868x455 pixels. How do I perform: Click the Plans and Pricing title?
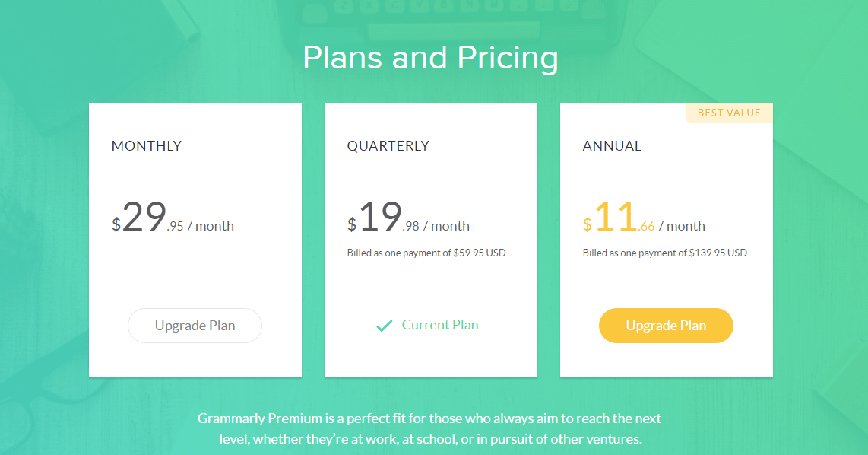[431, 58]
